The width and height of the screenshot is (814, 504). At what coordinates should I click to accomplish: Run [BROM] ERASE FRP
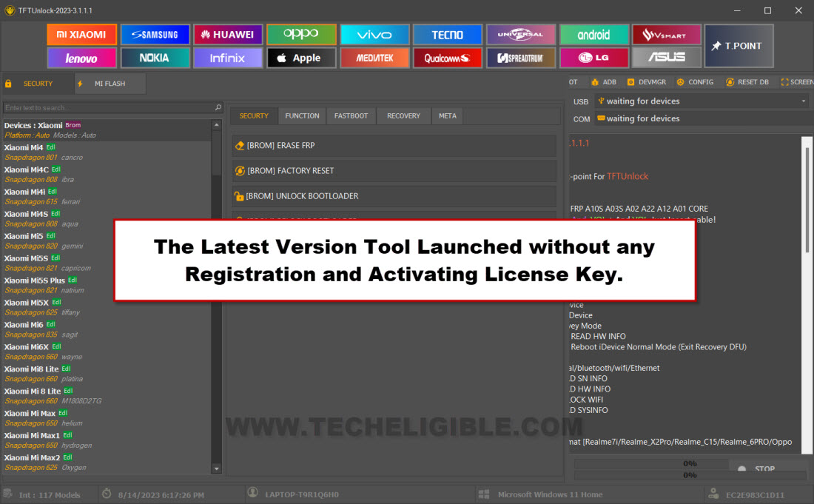pos(394,145)
